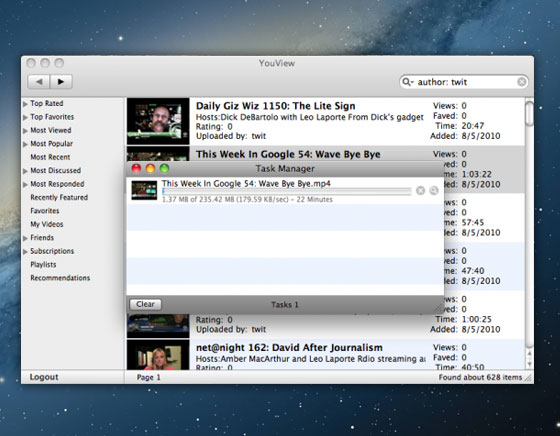Image resolution: width=560 pixels, height=436 pixels.
Task: Open Daily Giz Wiz 1150 thumbnail
Action: 158,121
